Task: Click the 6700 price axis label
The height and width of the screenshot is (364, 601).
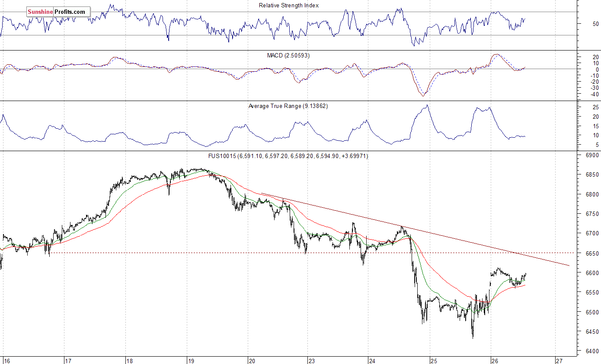Action: [x=593, y=234]
